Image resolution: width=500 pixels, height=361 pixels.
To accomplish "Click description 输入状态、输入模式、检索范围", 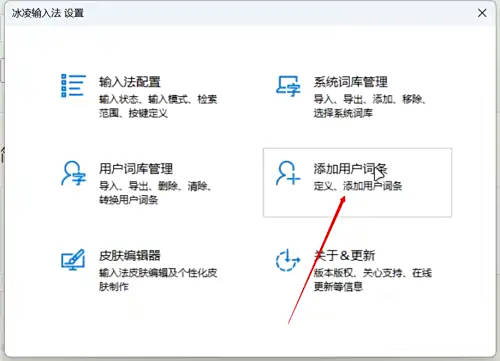I will coord(158,106).
